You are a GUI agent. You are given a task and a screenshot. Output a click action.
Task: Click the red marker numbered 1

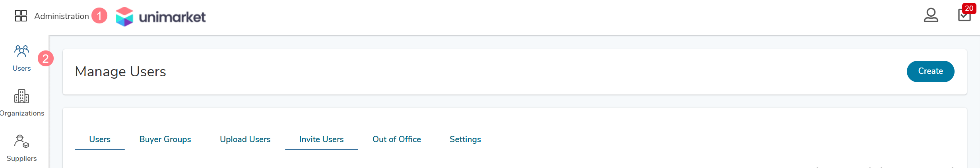[99, 16]
